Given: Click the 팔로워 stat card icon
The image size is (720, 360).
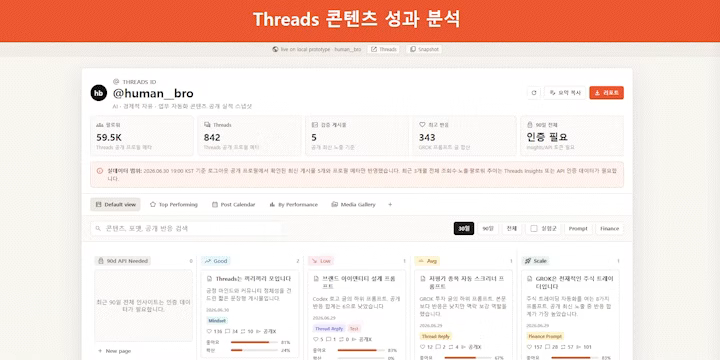Looking at the screenshot, I should [99, 125].
